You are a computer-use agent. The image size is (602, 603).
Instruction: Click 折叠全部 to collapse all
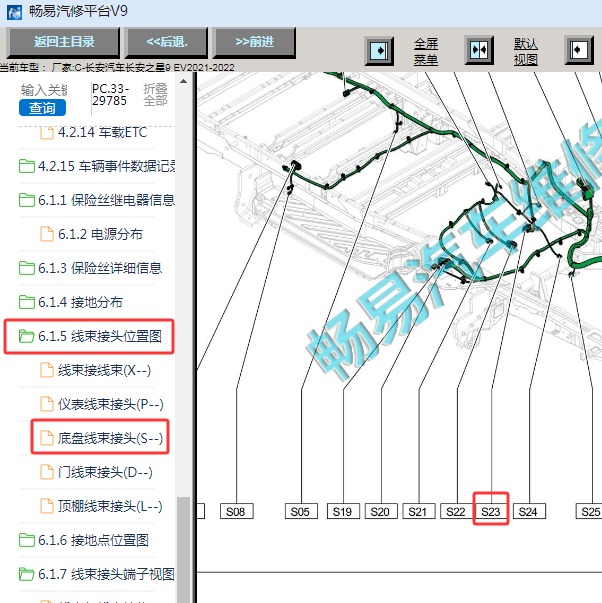pyautogui.click(x=155, y=95)
